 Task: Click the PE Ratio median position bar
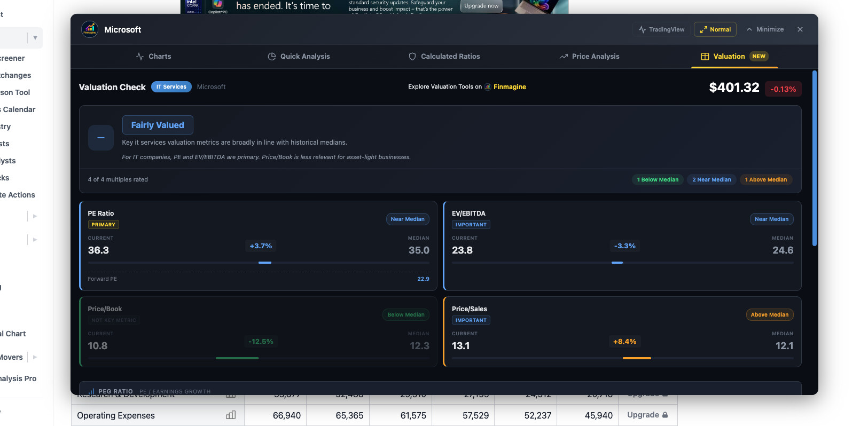[x=265, y=263]
